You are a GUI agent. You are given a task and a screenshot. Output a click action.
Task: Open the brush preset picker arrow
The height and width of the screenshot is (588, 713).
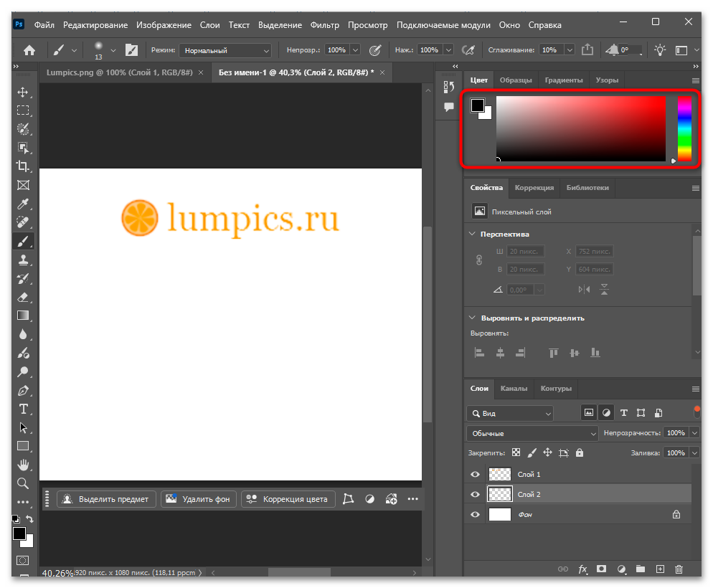click(x=113, y=50)
